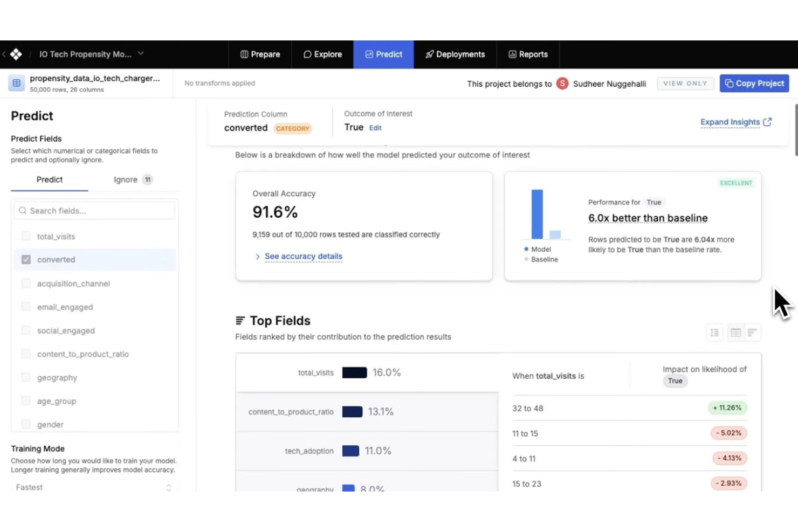Open the Fastest training mode selector
798x532 pixels.
(x=94, y=487)
